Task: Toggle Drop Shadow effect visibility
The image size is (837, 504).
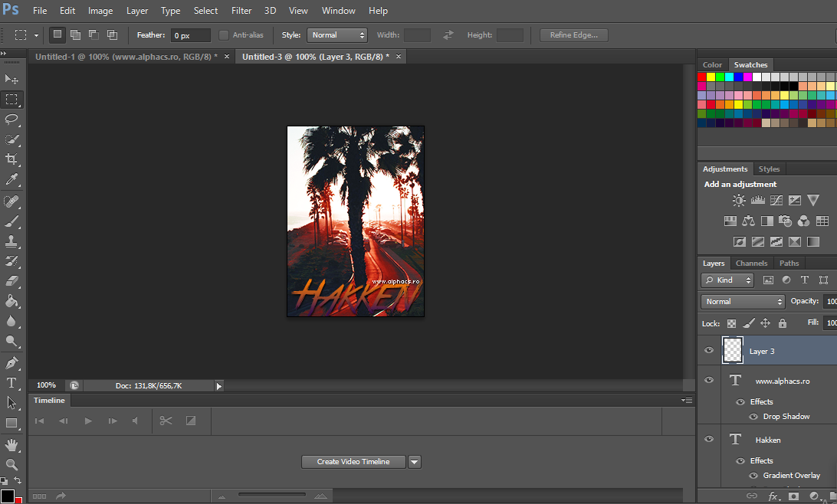Action: tap(753, 417)
